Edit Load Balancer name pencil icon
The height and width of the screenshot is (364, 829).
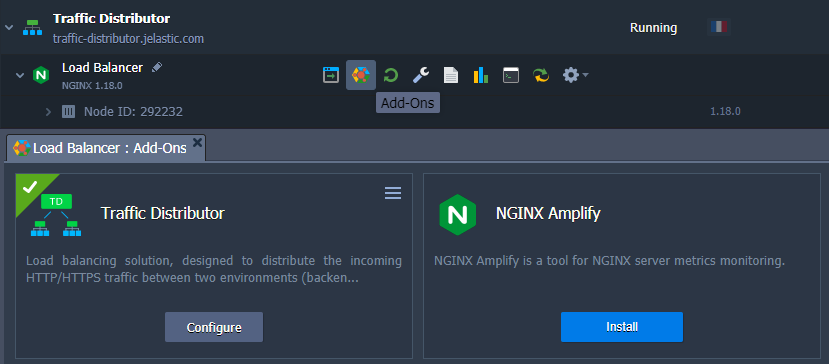point(156,67)
